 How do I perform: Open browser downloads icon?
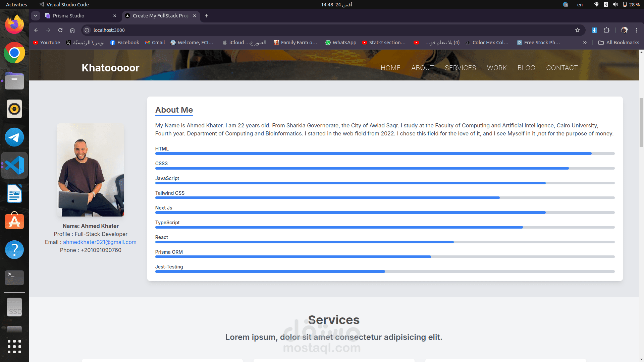(x=594, y=30)
